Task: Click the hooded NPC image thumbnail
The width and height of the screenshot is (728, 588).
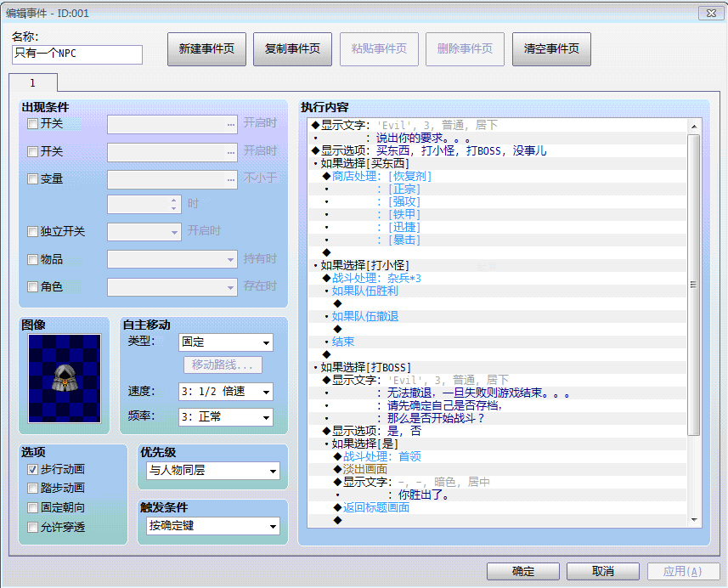Action: tap(65, 378)
